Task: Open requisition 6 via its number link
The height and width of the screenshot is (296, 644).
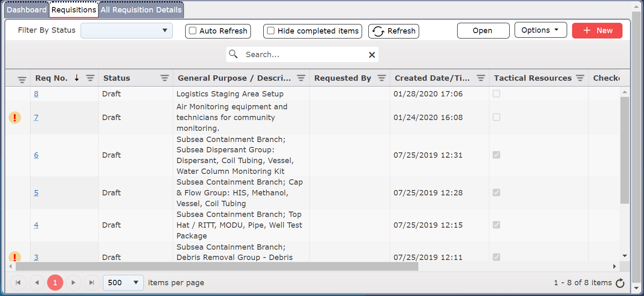Action: pyautogui.click(x=36, y=155)
